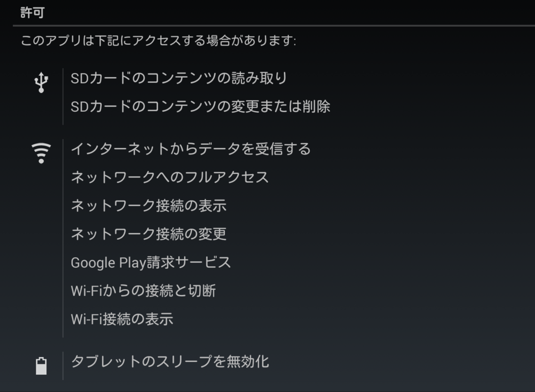
Task: Select タブレットのスリープを無効化 permission
Action: (170, 362)
